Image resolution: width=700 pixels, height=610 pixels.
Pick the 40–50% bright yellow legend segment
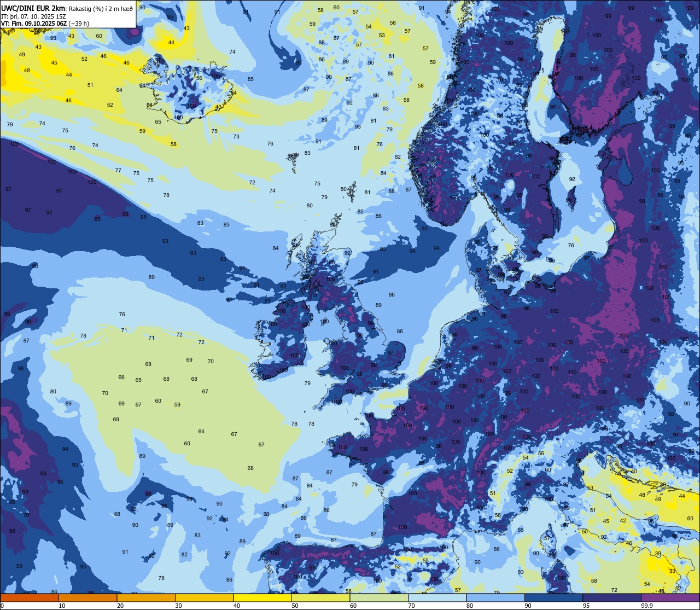click(x=262, y=597)
